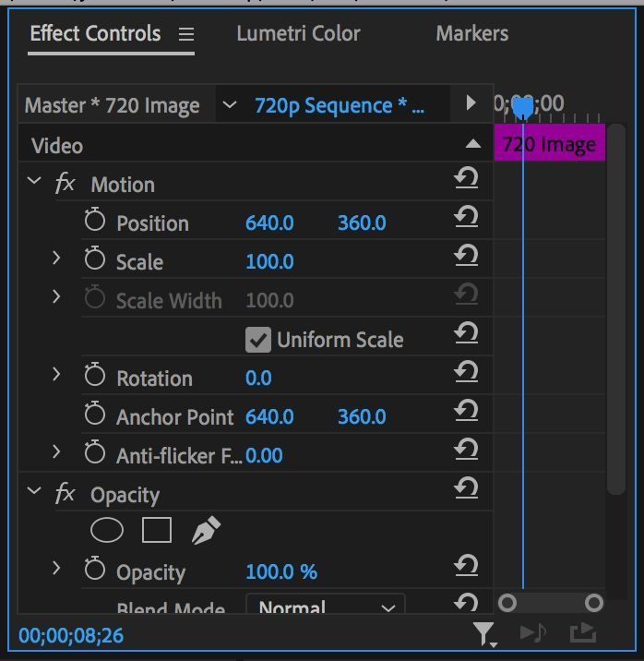644x661 pixels.
Task: Edit Rotation value 0.0
Action: tap(258, 378)
